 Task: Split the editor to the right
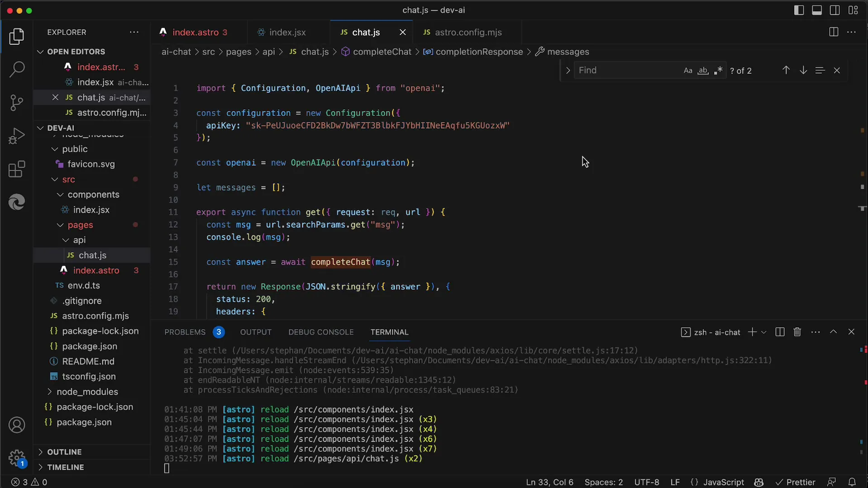pos(834,32)
